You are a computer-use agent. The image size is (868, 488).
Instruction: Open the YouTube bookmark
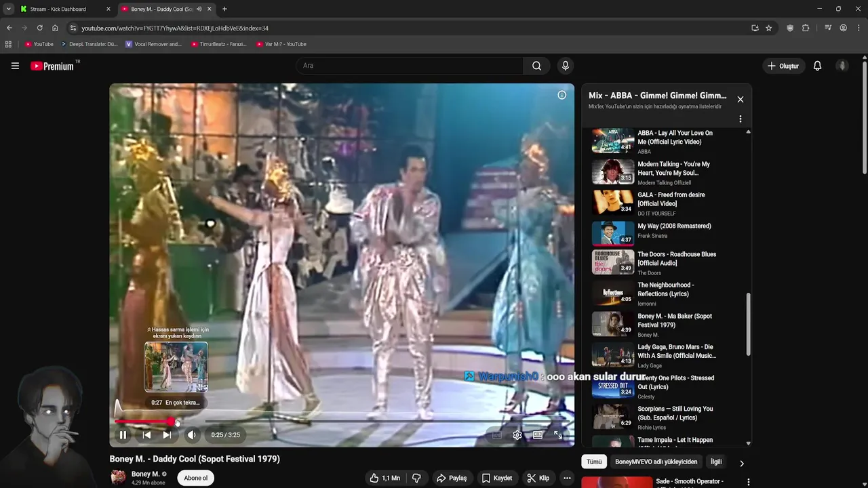[x=39, y=44]
